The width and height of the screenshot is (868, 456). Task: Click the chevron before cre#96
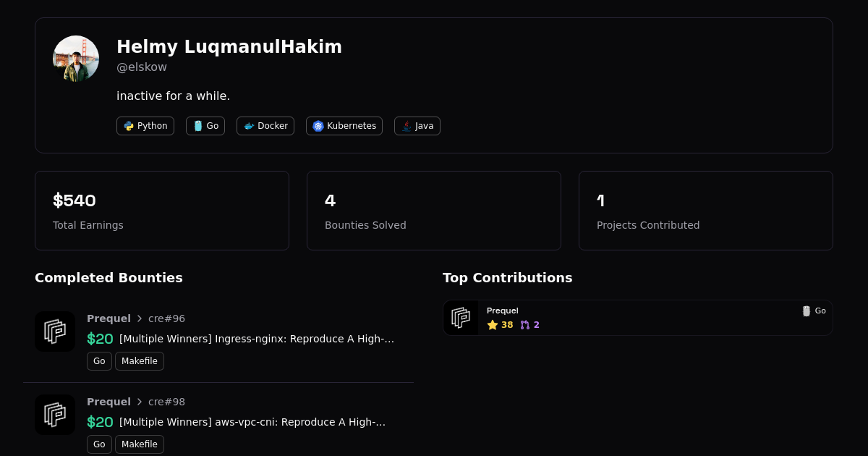(x=140, y=318)
